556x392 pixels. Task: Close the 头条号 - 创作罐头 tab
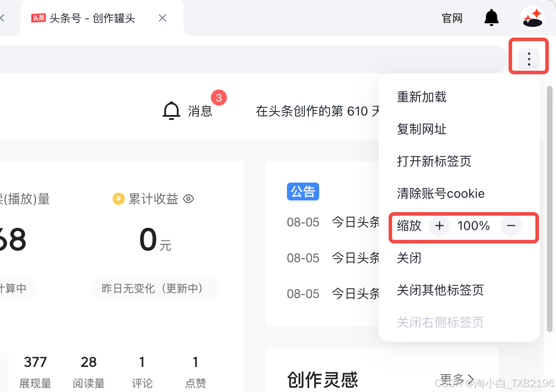pyautogui.click(x=163, y=18)
